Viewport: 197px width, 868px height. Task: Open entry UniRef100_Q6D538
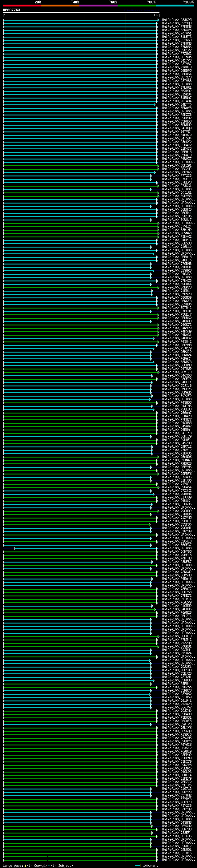[x=177, y=244]
